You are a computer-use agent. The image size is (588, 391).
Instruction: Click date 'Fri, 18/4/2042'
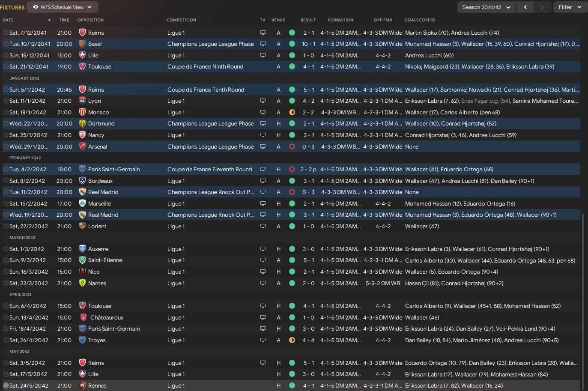click(x=27, y=328)
